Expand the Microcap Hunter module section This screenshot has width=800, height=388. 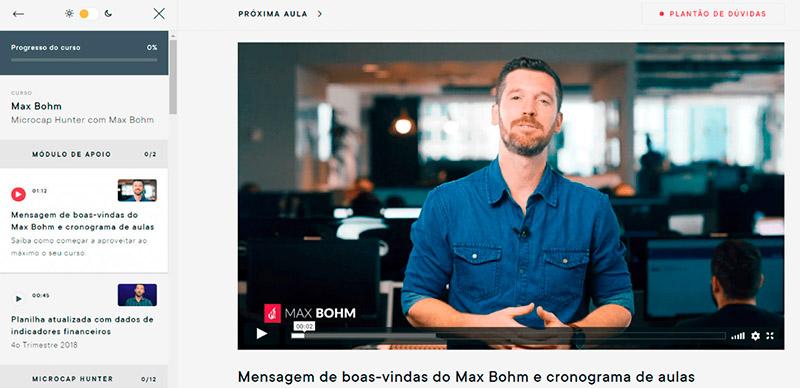pyautogui.click(x=84, y=379)
